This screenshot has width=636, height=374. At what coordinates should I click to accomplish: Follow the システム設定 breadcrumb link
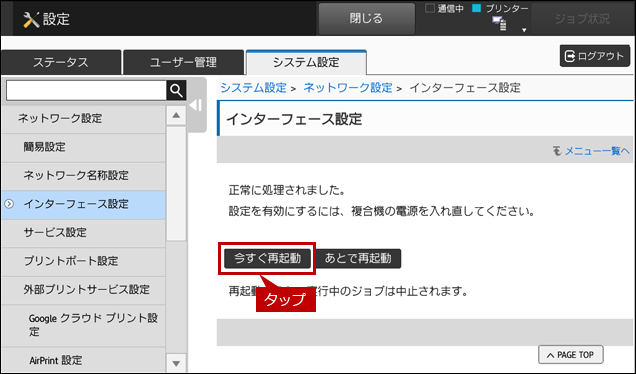pyautogui.click(x=254, y=88)
